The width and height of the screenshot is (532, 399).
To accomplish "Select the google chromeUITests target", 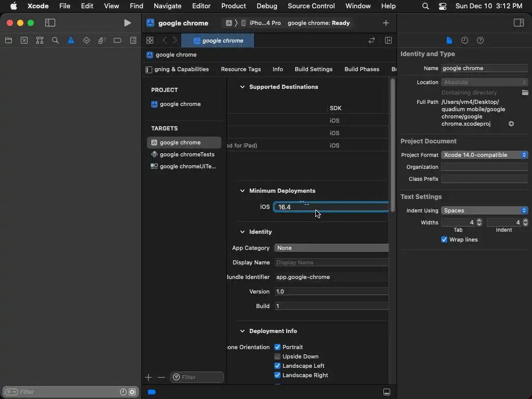I will 184,166.
